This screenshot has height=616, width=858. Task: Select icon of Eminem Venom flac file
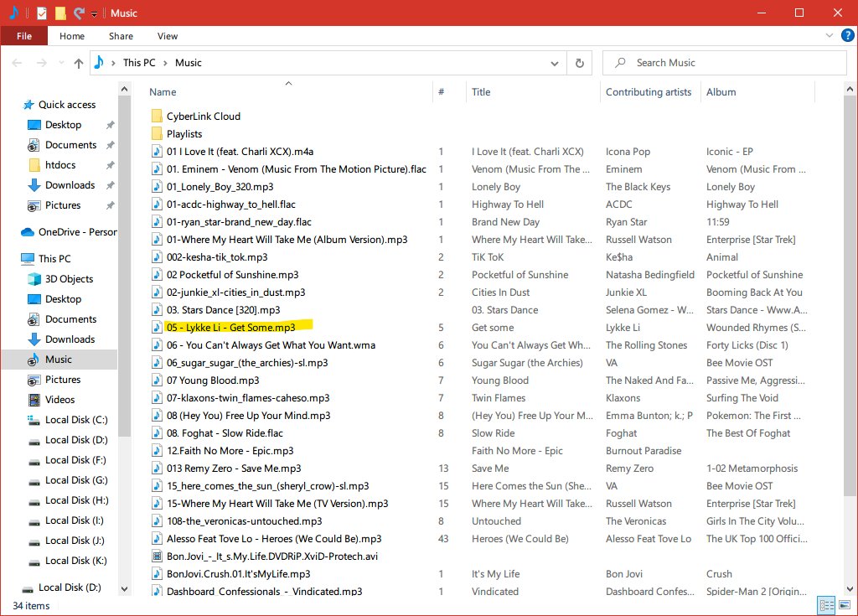pos(157,169)
